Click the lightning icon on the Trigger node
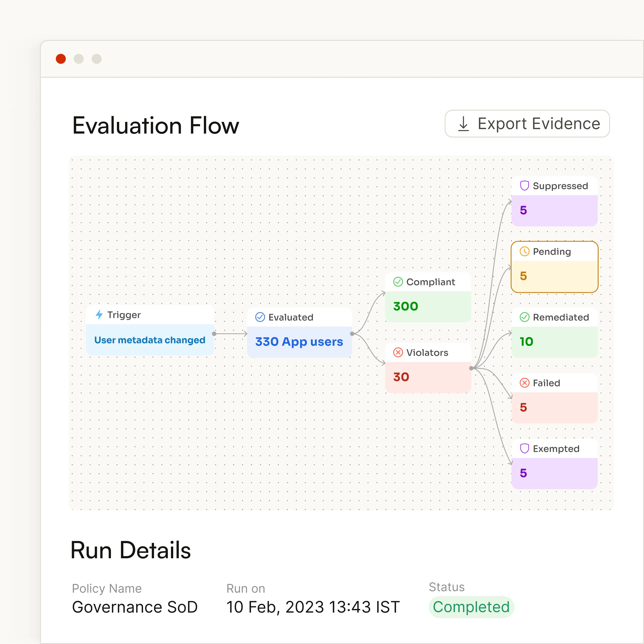644x644 pixels. point(99,315)
